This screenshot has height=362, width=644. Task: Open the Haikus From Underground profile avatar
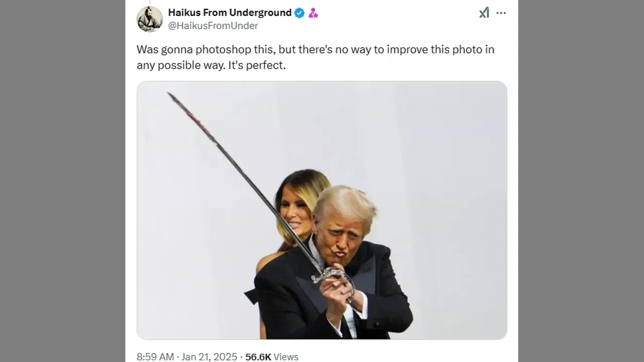(x=149, y=19)
